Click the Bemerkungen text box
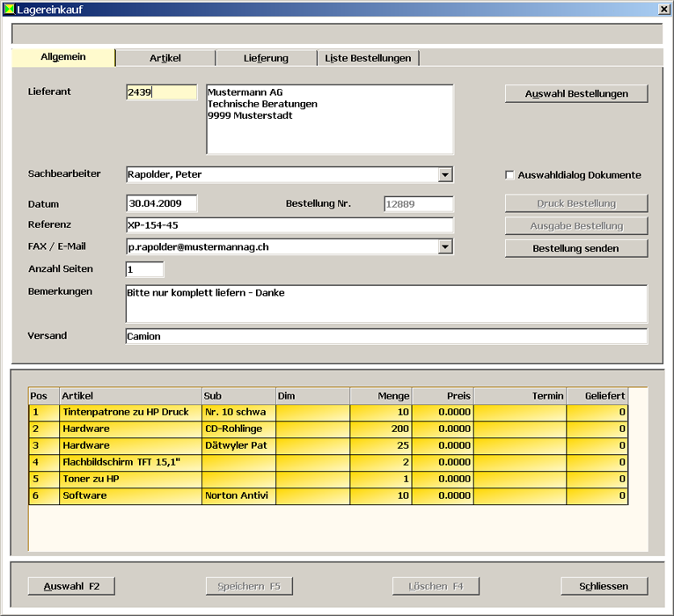 [x=386, y=303]
